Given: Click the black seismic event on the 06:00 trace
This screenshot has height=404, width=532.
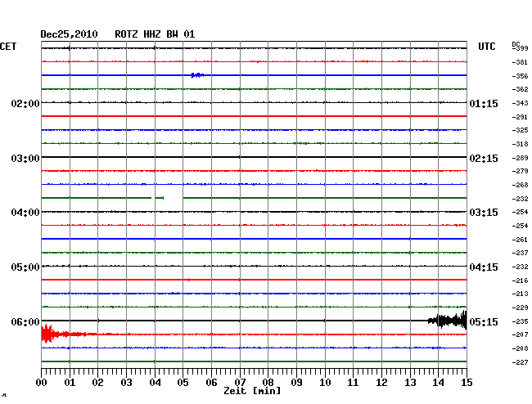Looking at the screenshot, I should point(447,320).
